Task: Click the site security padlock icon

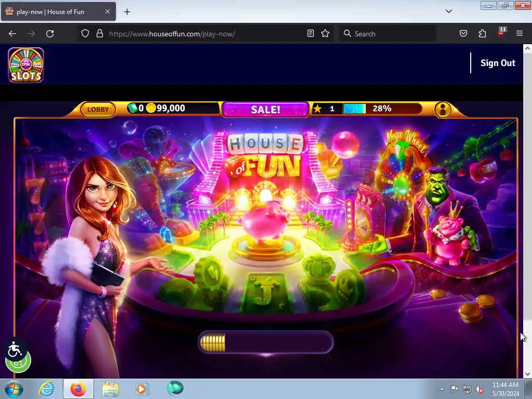Action: point(99,33)
